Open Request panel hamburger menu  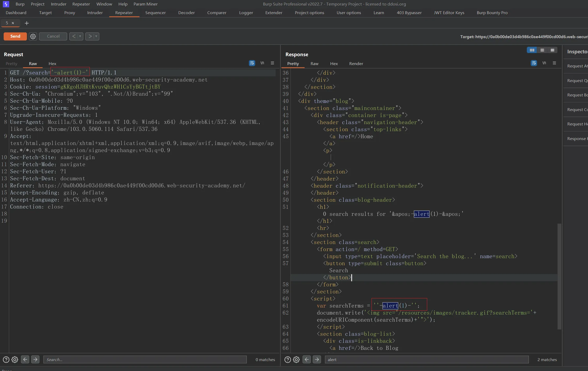272,63
